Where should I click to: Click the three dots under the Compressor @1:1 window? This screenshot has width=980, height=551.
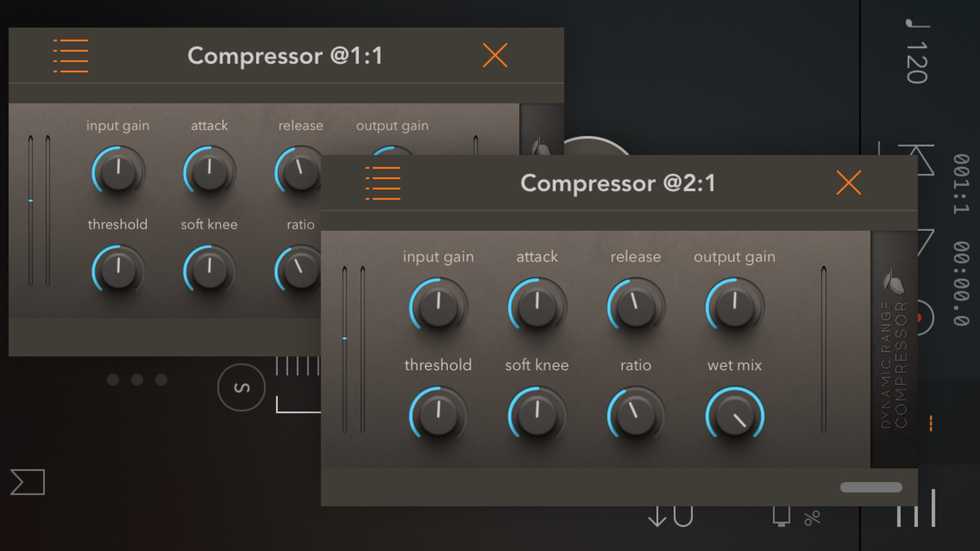[137, 380]
